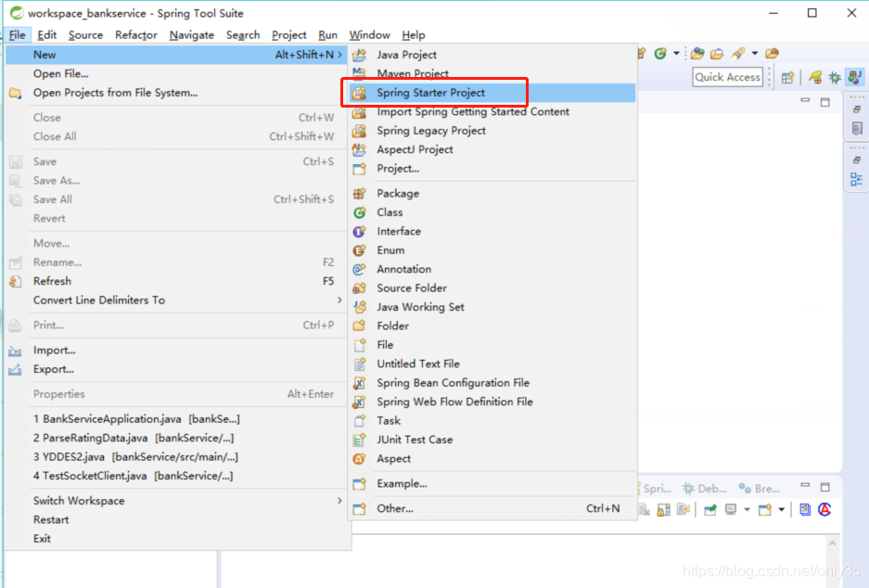The height and width of the screenshot is (588, 869).
Task: Click the JUnit Test Case icon
Action: 359,440
